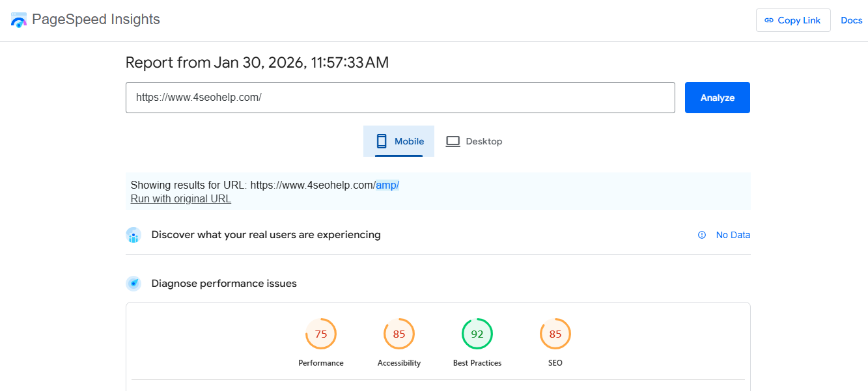Click the Analyze button
Screen dimensions: 868x391
(x=717, y=97)
